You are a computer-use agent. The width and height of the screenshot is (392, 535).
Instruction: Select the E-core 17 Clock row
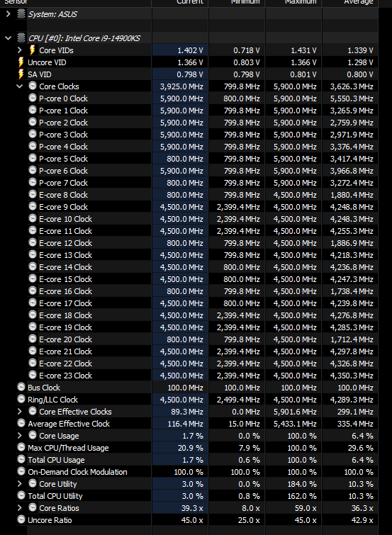click(203, 303)
